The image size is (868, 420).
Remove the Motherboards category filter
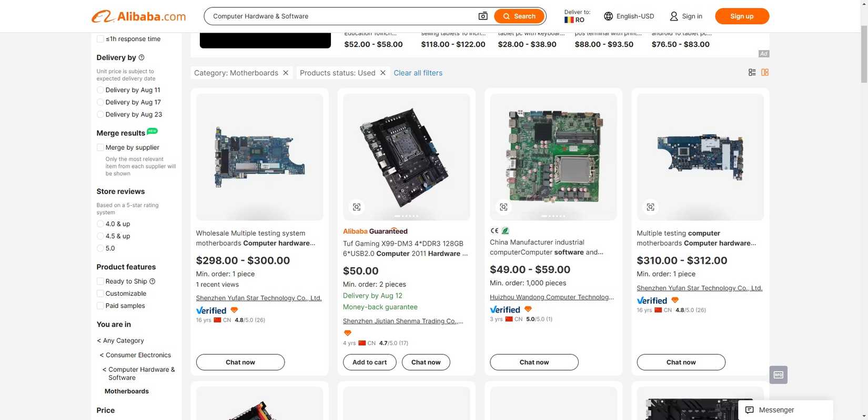click(286, 73)
